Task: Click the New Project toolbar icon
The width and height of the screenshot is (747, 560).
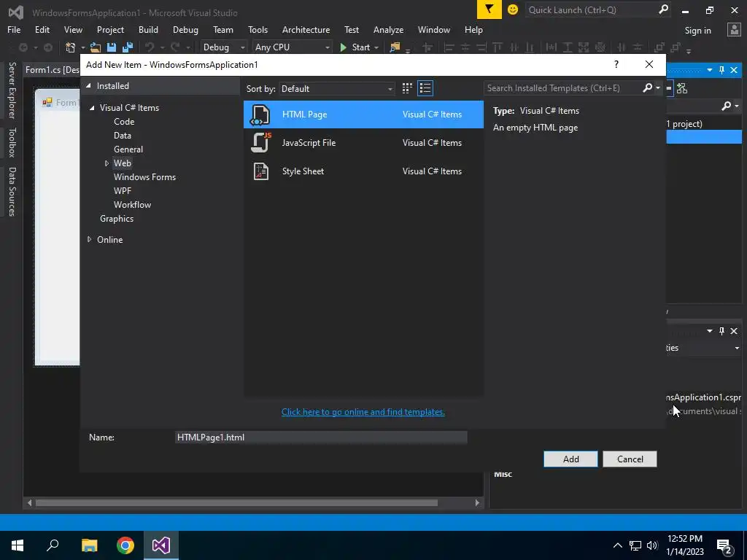Action: pyautogui.click(x=70, y=47)
